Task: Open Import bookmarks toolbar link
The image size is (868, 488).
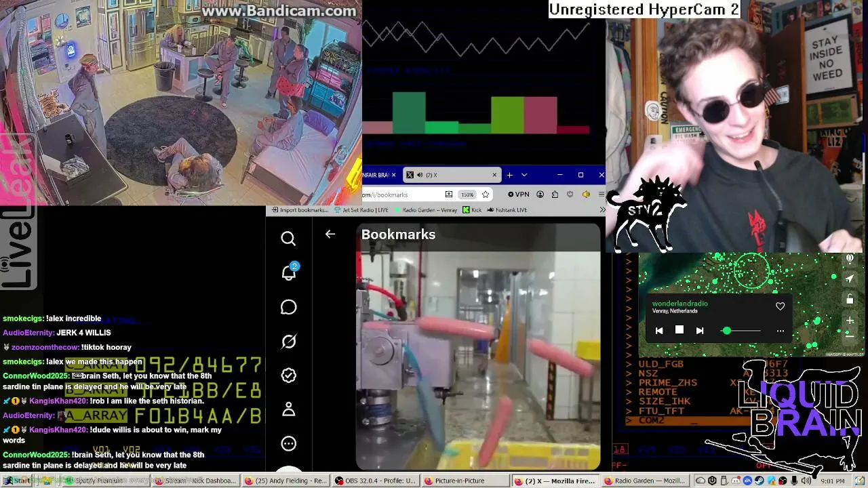Action: click(x=299, y=210)
